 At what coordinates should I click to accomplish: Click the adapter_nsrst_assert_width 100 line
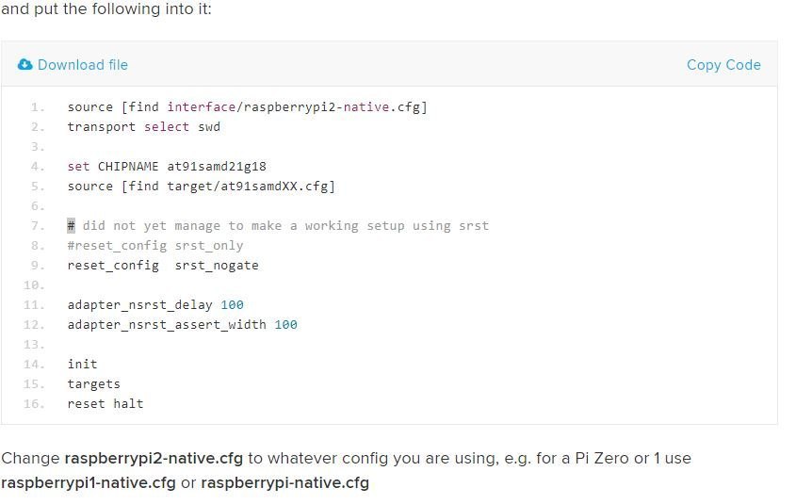tap(183, 325)
